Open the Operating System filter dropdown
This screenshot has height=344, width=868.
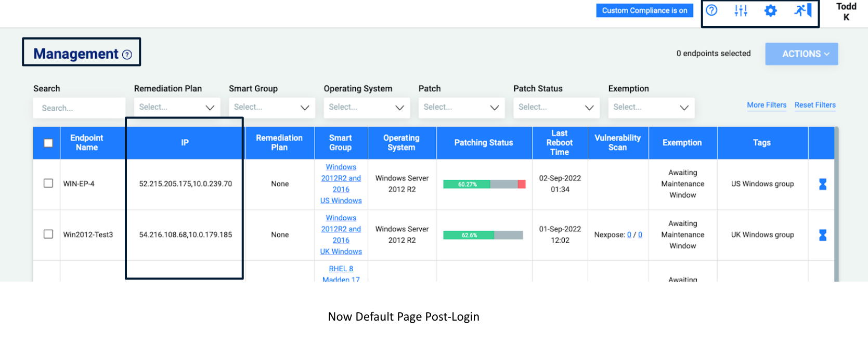tap(367, 108)
